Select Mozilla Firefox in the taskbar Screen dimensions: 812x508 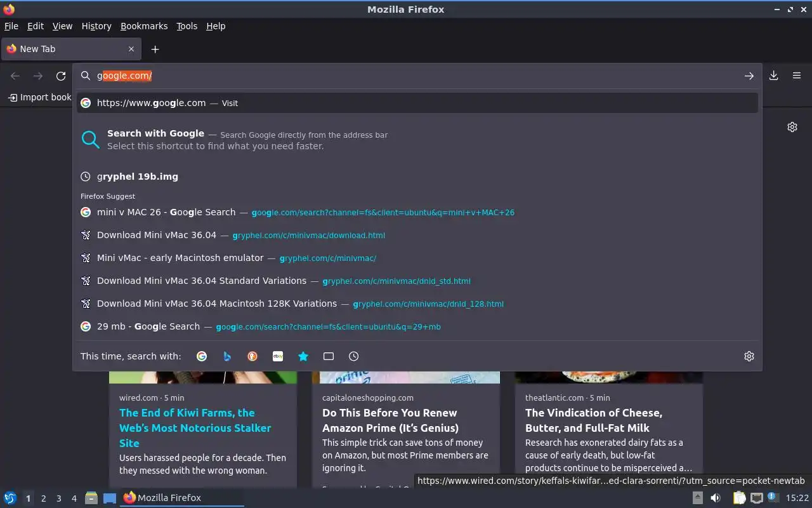(182, 498)
